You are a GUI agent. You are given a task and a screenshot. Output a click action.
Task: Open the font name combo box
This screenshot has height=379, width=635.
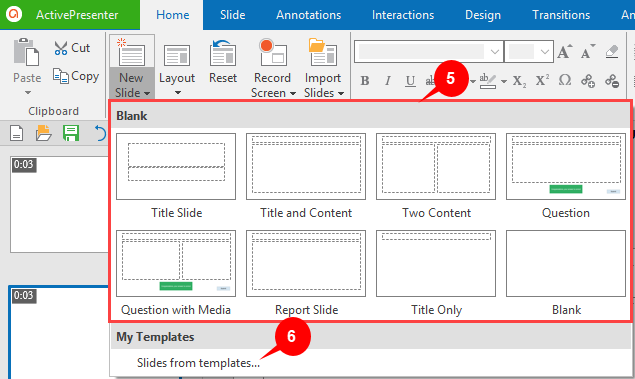point(429,51)
